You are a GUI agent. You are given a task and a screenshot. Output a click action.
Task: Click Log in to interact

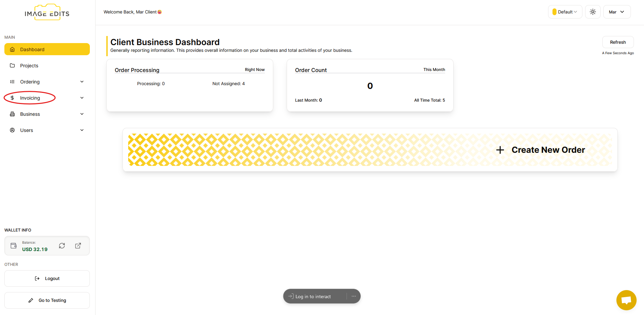(313, 296)
